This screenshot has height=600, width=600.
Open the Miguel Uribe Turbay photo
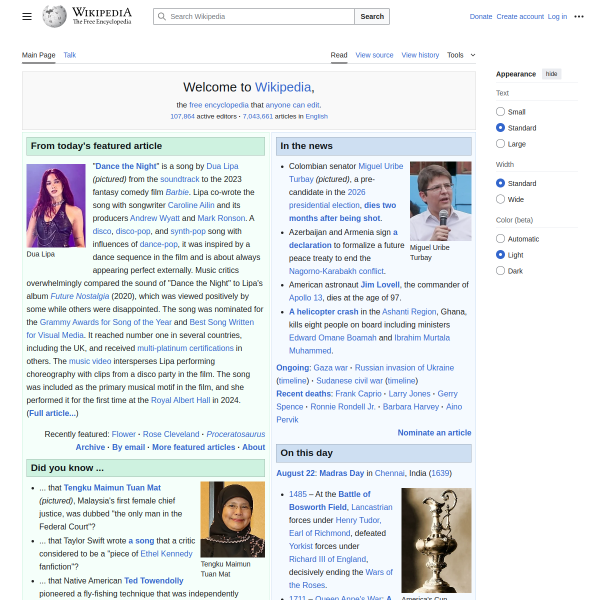coord(440,201)
